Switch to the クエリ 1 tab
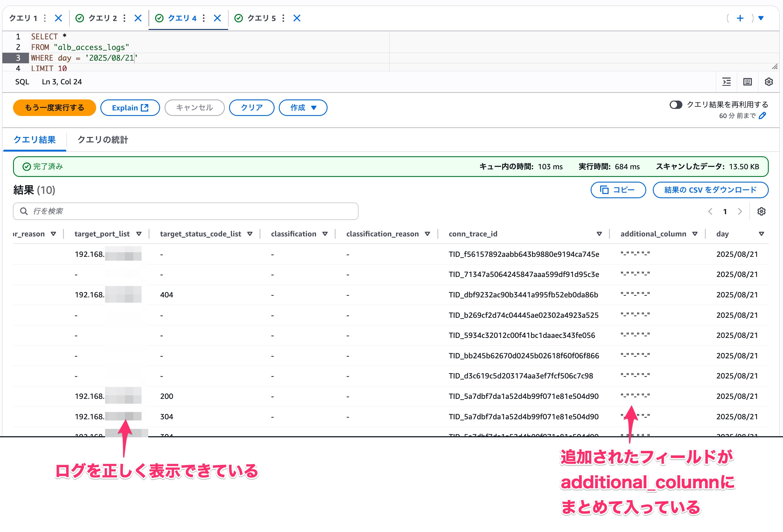The height and width of the screenshot is (532, 783). (x=23, y=18)
